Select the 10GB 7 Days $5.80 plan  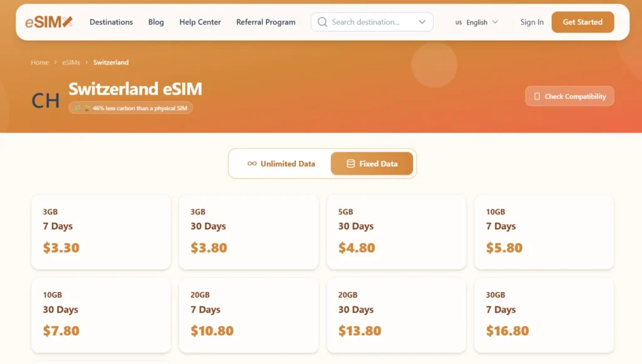[544, 232]
